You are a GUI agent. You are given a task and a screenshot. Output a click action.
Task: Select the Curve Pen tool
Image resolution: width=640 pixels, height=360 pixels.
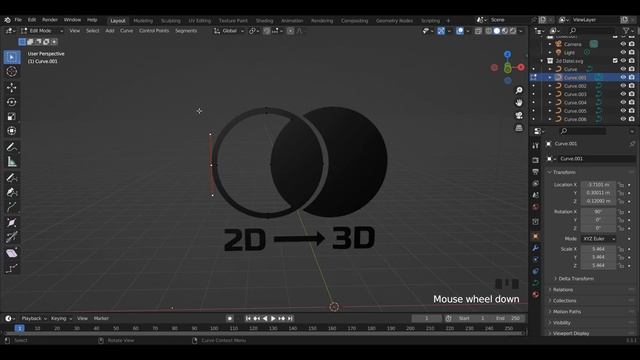pyautogui.click(x=11, y=192)
